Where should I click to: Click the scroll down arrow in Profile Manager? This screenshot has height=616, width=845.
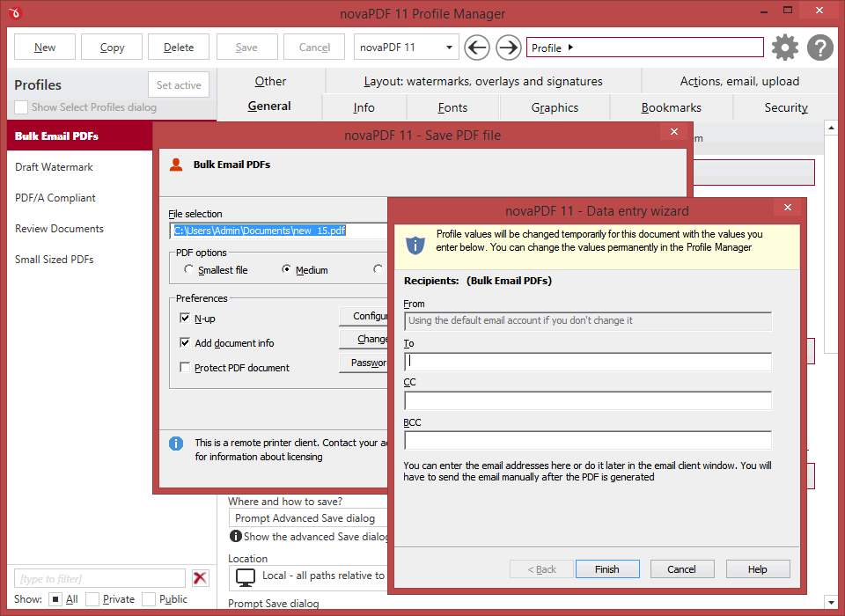830,602
